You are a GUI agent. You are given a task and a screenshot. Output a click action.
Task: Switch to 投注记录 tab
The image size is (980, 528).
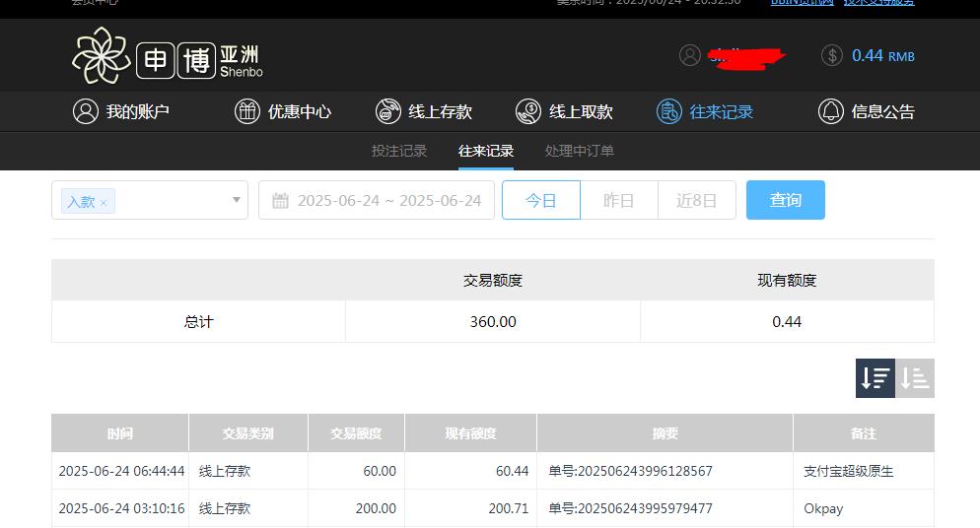pyautogui.click(x=398, y=151)
